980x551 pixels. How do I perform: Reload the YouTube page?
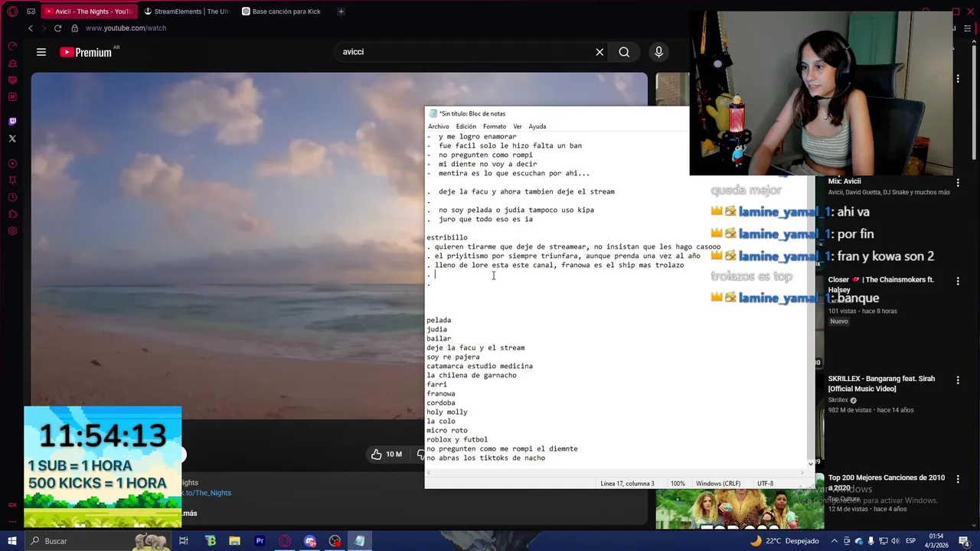[57, 28]
